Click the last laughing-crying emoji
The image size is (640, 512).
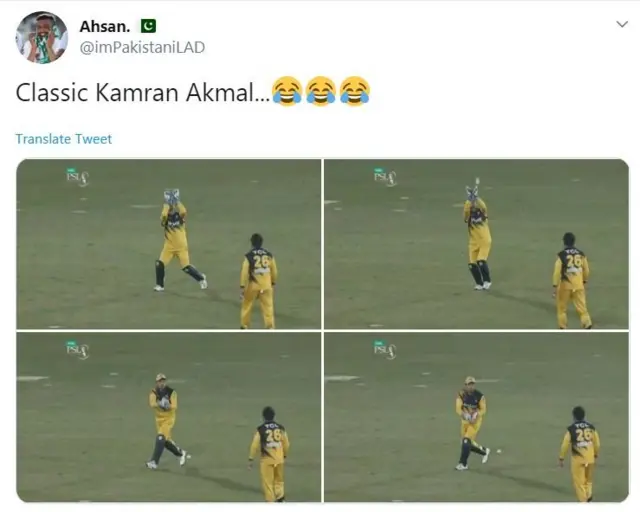355,91
